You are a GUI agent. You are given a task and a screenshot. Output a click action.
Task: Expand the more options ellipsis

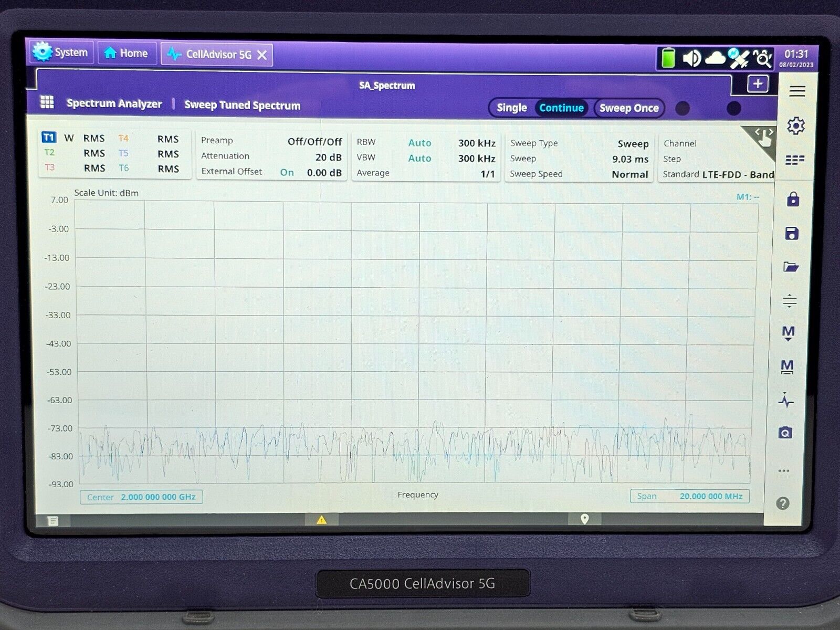(x=784, y=471)
